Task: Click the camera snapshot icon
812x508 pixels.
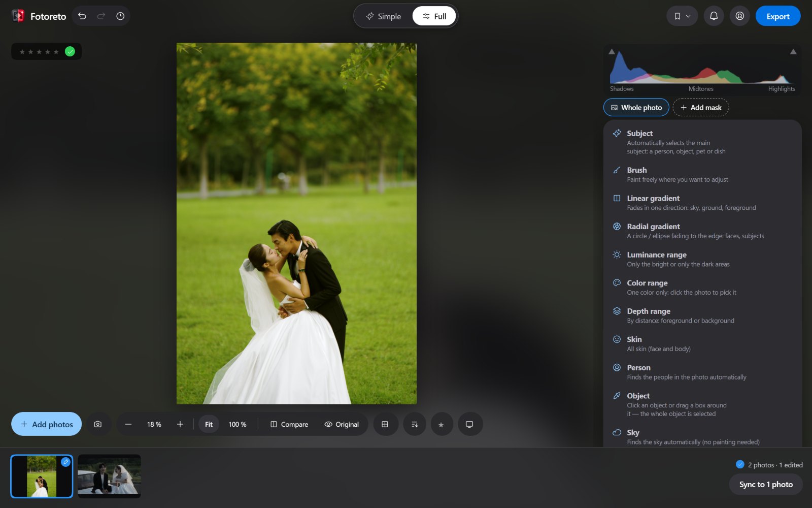Action: (x=98, y=424)
